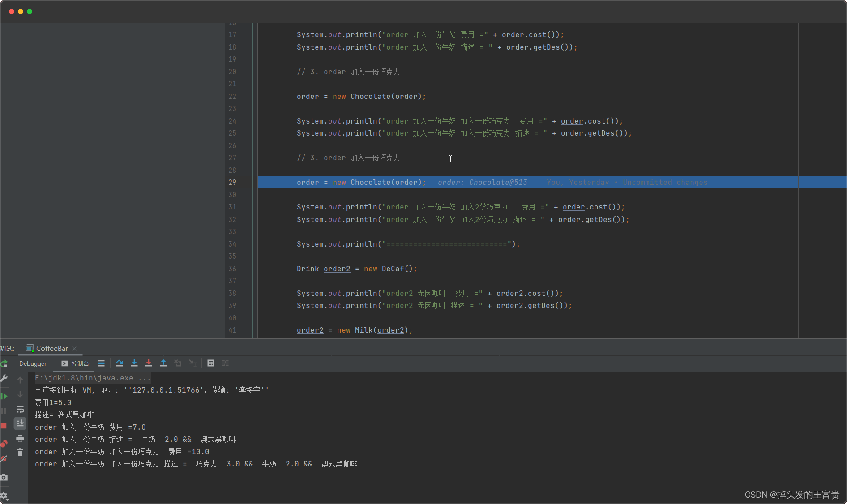Click the macOS yellow minimize window button
The width and height of the screenshot is (847, 504).
pyautogui.click(x=21, y=12)
